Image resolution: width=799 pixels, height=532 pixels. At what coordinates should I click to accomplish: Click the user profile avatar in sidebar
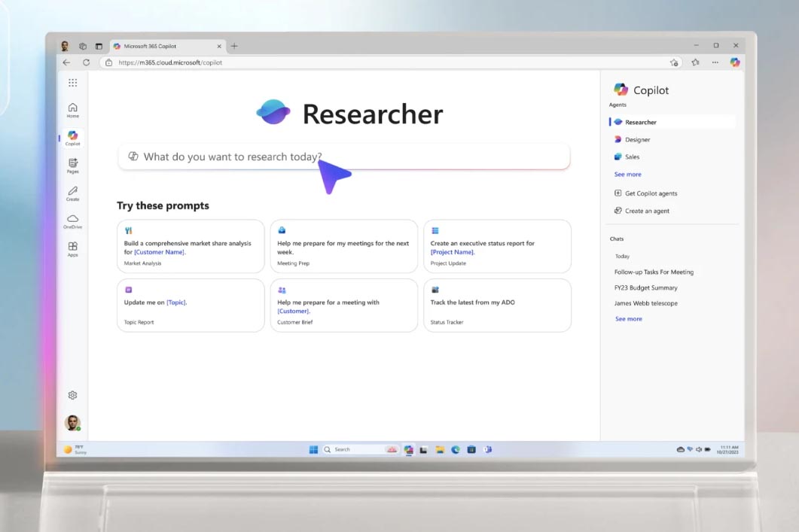click(72, 423)
